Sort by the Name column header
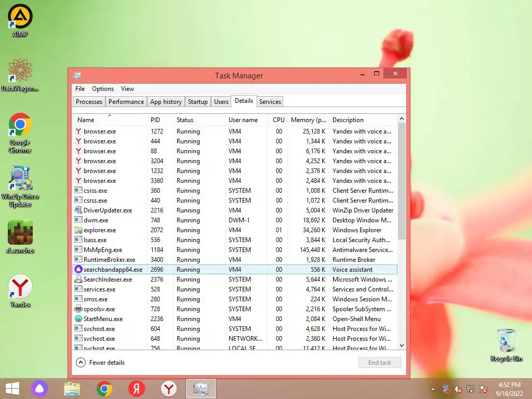Screen dimensions: 532x399 (110, 120)
